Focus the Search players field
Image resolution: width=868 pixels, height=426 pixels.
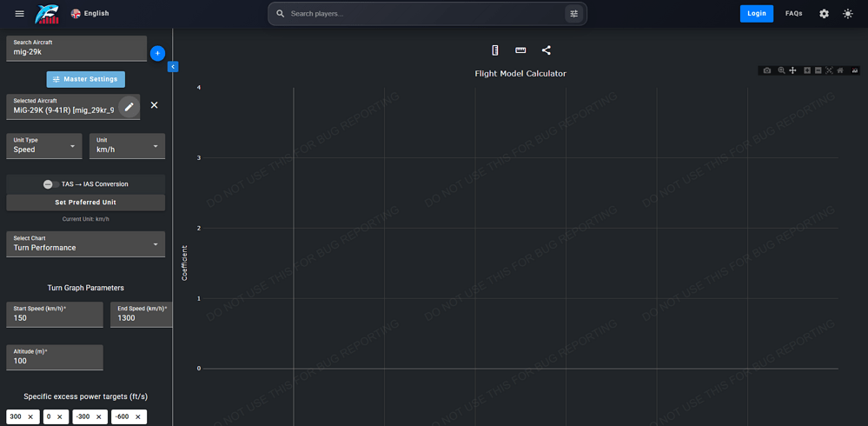coord(423,14)
